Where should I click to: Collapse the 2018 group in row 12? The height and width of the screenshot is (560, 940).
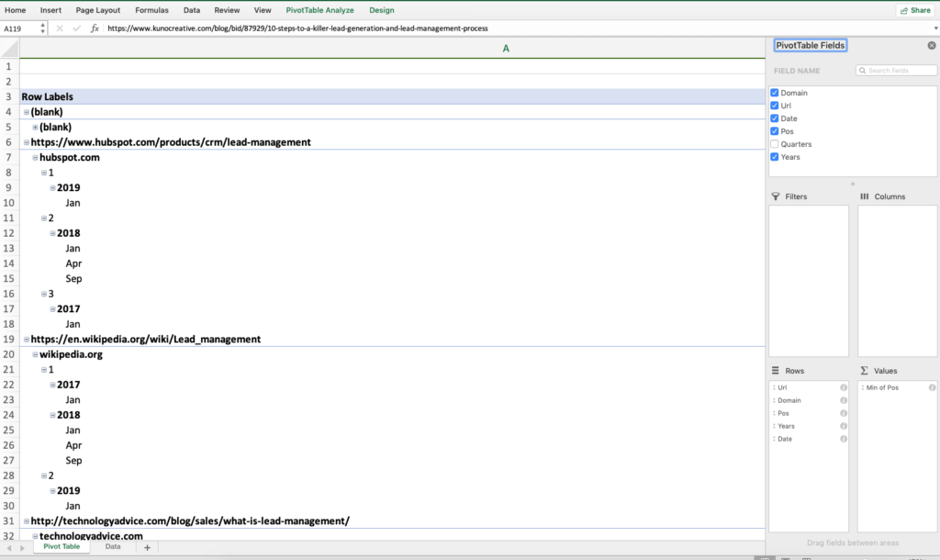52,233
